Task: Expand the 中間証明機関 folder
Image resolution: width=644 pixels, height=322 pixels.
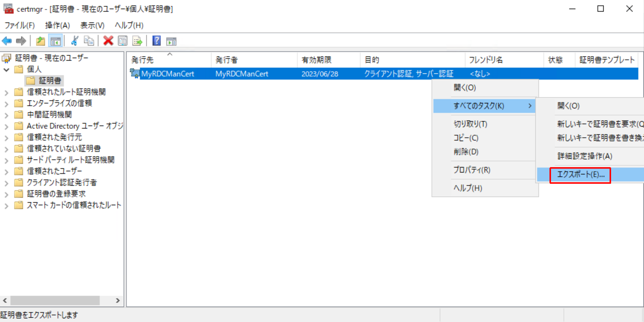Action: coord(7,115)
